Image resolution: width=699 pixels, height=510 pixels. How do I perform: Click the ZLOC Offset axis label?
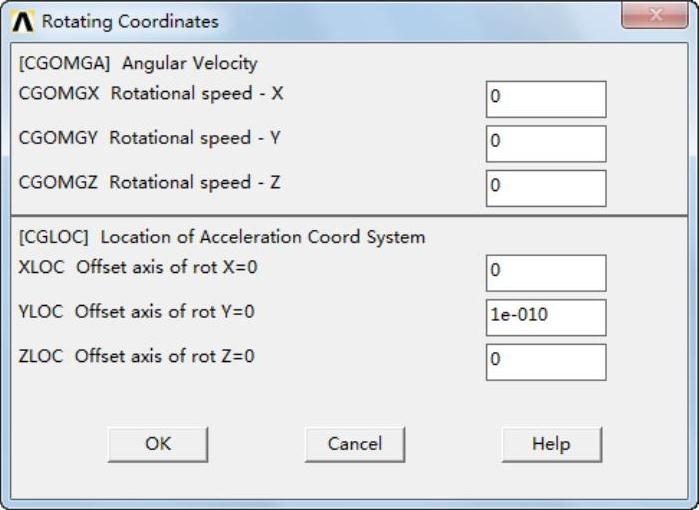(x=137, y=355)
